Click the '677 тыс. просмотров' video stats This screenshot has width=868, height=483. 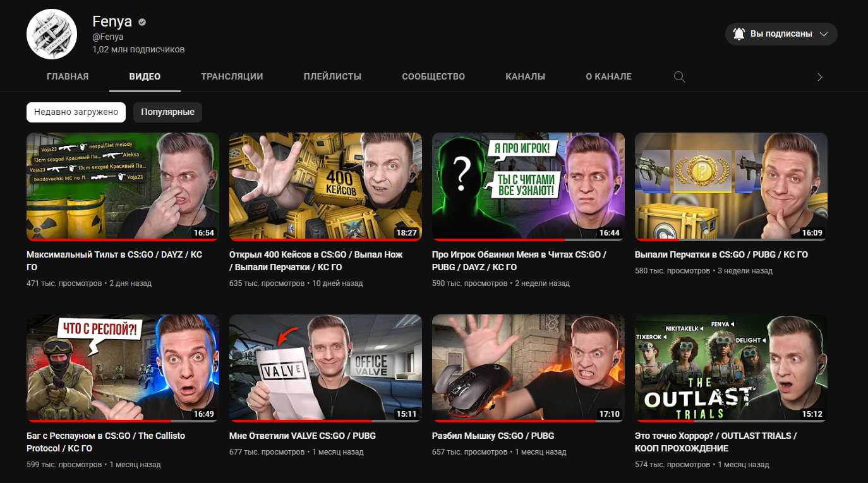click(x=296, y=452)
